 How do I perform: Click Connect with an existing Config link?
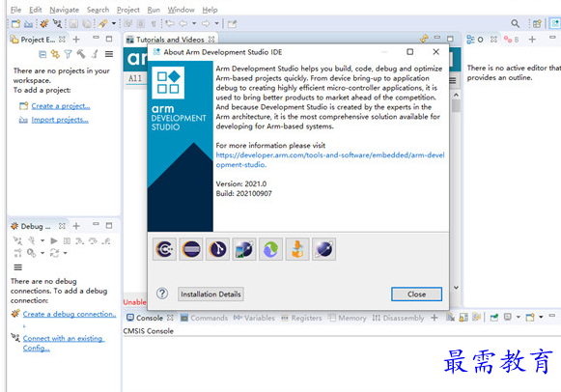(x=64, y=343)
